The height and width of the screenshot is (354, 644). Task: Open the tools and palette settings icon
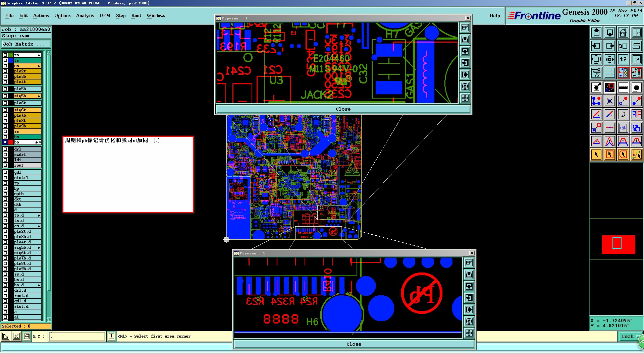coord(596,73)
